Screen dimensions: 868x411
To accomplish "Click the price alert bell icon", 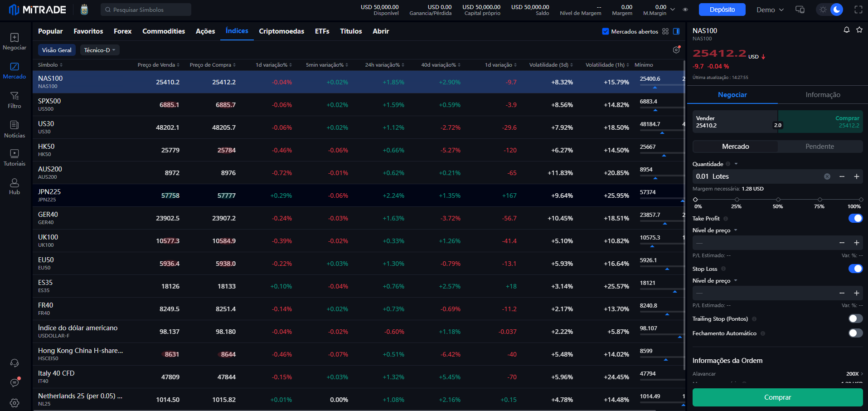I will pyautogui.click(x=846, y=30).
